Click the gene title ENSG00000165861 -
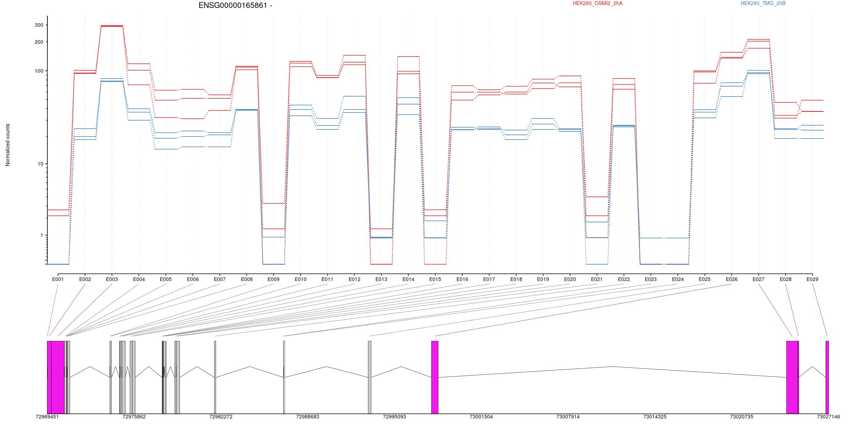Image resolution: width=868 pixels, height=434 pixels. 235,5
